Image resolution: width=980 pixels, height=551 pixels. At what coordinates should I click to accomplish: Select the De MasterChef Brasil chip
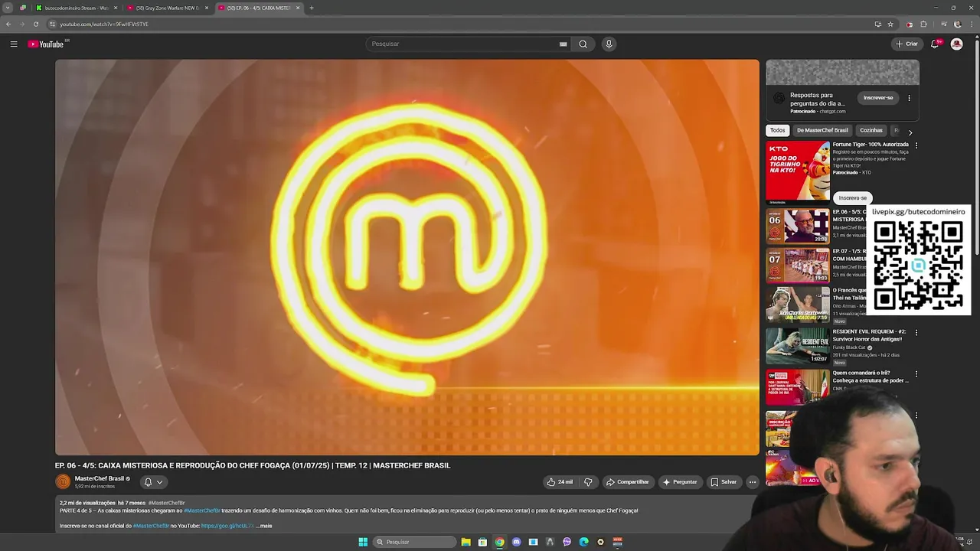tap(822, 130)
